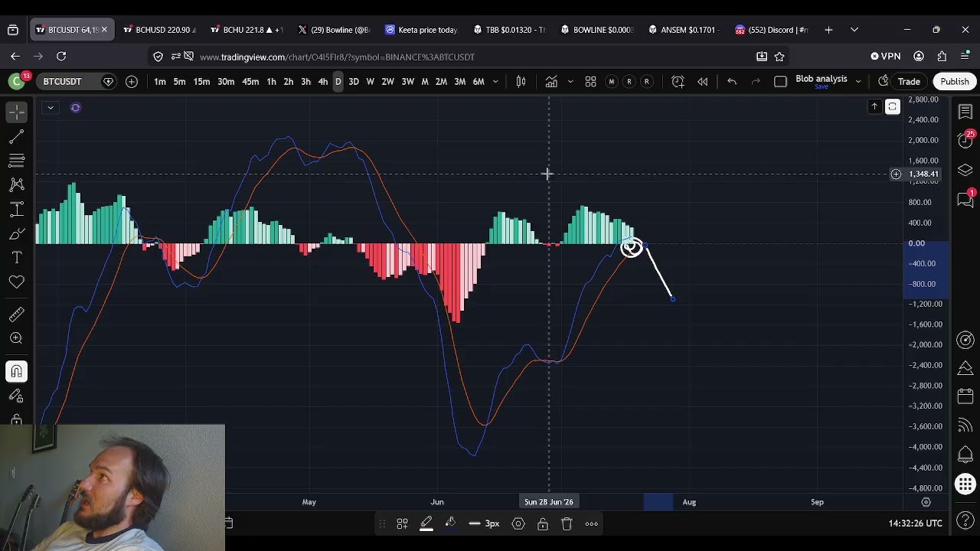Open the BTCUSDT symbol search
The height and width of the screenshot is (551, 980).
pyautogui.click(x=63, y=82)
